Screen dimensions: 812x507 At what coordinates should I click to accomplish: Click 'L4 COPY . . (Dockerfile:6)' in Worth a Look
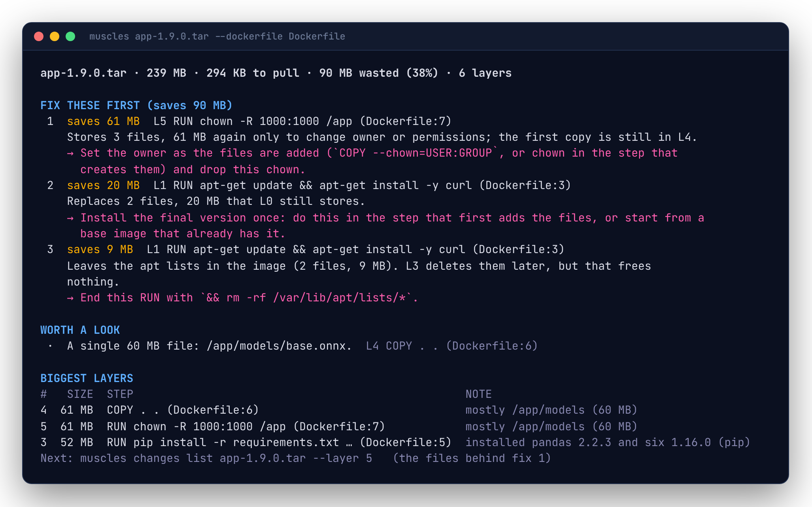coord(451,346)
